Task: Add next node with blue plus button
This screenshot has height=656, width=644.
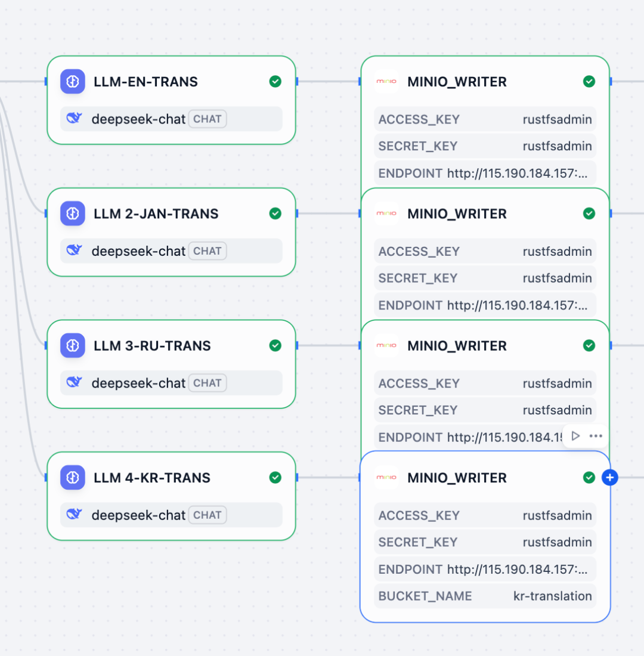Action: pos(609,478)
